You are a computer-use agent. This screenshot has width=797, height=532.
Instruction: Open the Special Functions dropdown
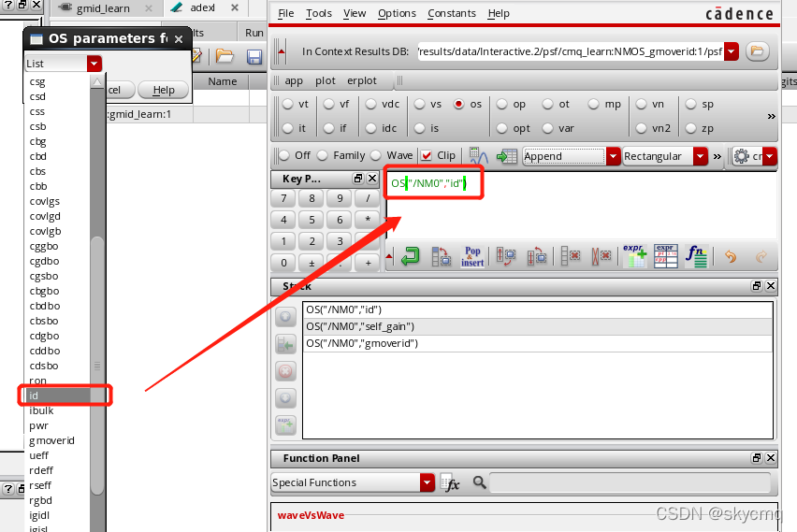click(x=427, y=482)
